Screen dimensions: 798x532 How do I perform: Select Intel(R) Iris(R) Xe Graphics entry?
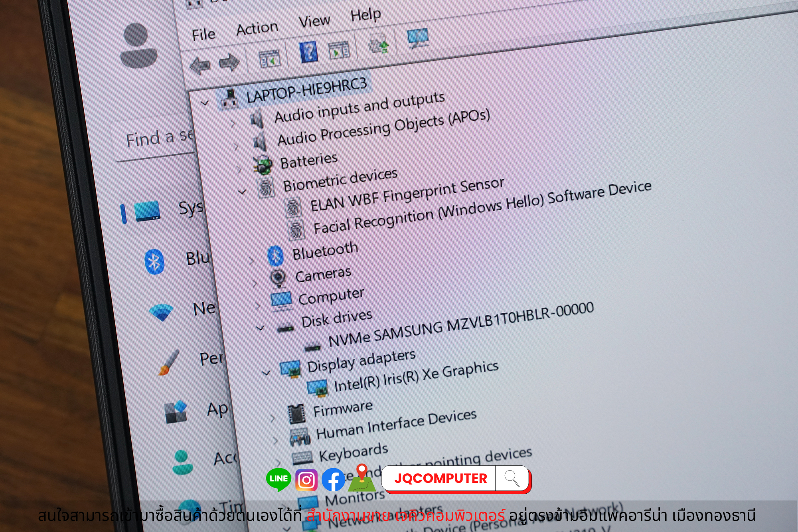point(417,377)
